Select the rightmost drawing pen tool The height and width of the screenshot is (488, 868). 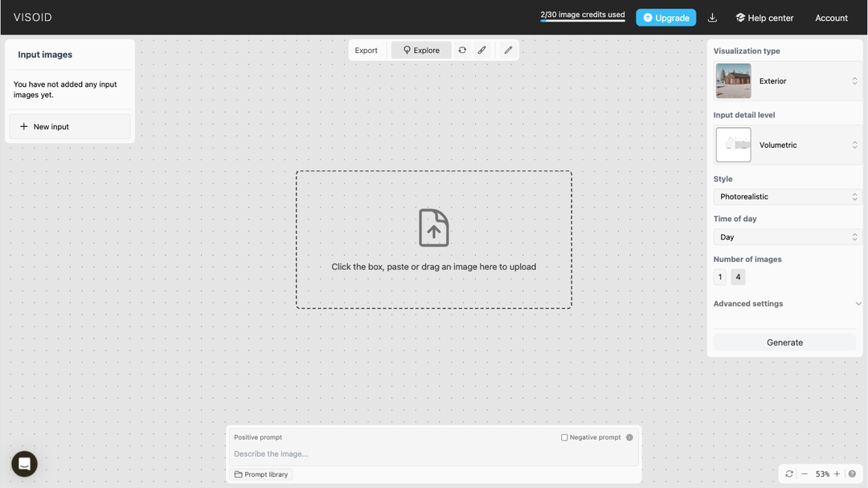click(507, 49)
